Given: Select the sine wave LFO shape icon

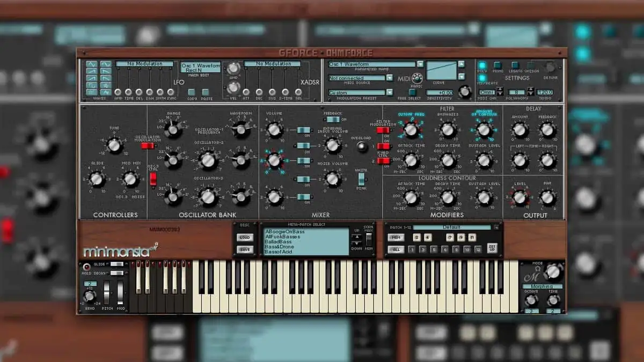Looking at the screenshot, I should [x=106, y=64].
